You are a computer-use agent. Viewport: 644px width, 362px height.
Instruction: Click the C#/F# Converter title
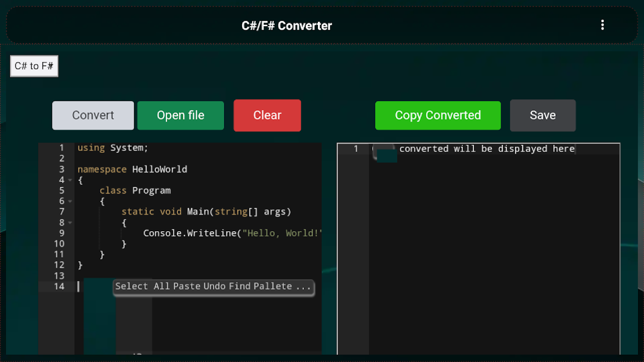point(287,26)
